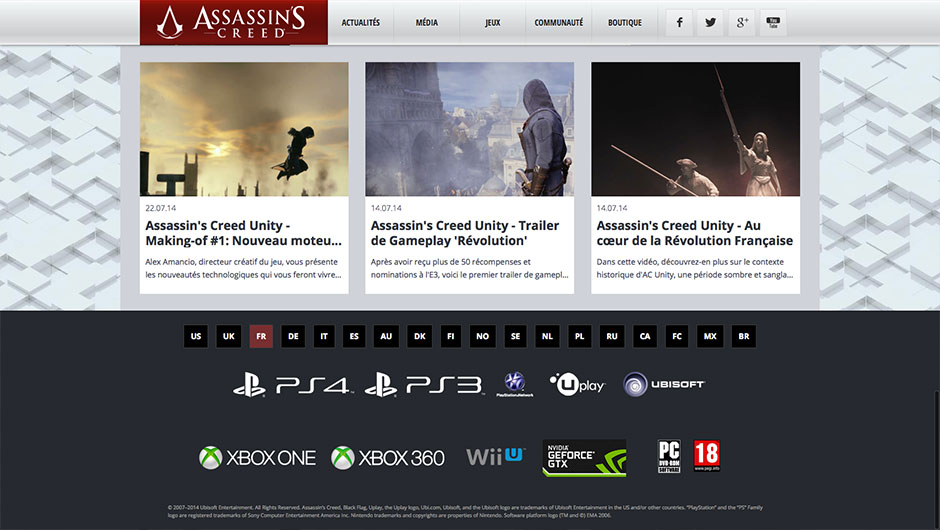Click the PlayStation Network logo
The height and width of the screenshot is (530, 940).
coord(515,384)
